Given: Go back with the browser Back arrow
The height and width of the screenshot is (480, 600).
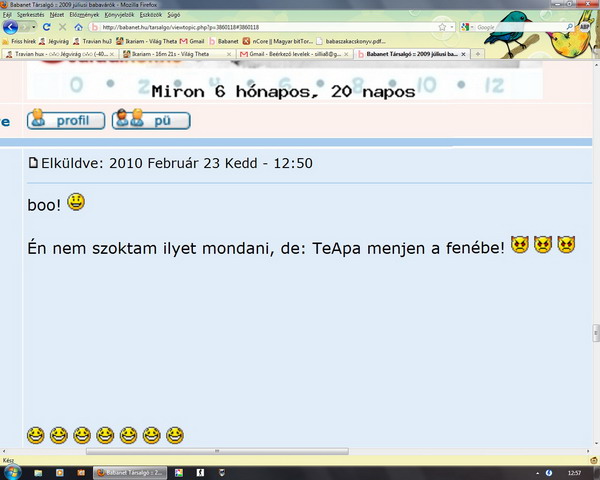Looking at the screenshot, I should [10, 27].
